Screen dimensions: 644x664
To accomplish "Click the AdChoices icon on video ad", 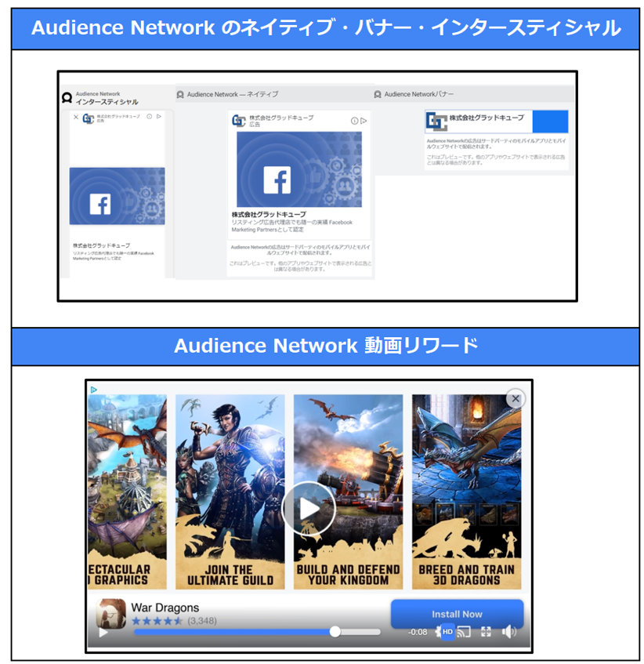I will click(x=93, y=389).
